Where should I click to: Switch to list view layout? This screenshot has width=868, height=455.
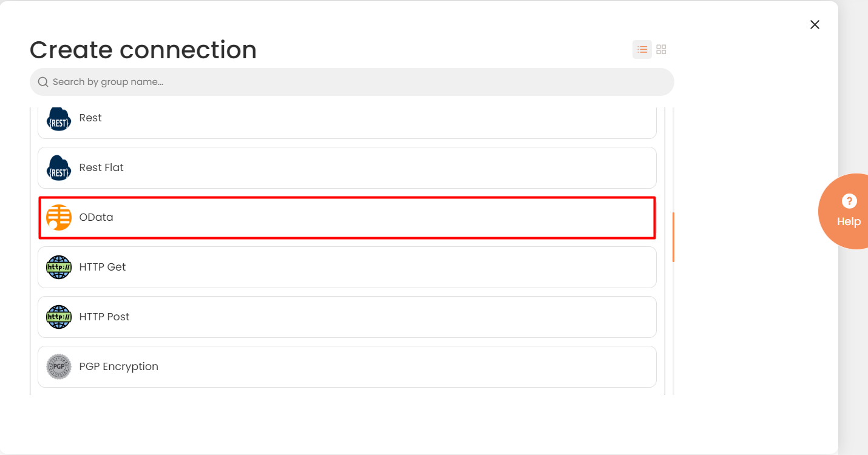642,50
